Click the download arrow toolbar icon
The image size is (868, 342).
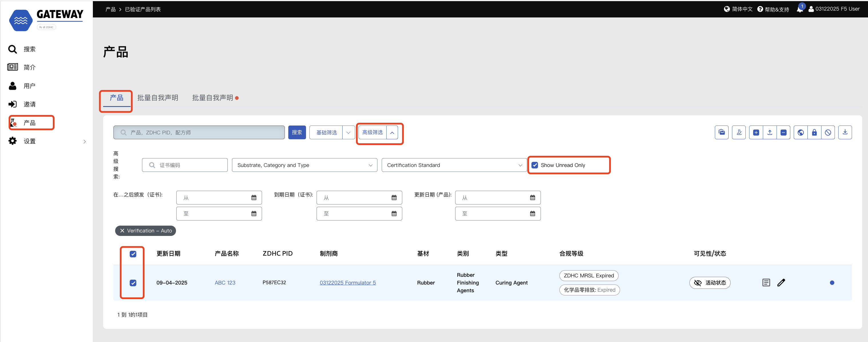tap(845, 133)
